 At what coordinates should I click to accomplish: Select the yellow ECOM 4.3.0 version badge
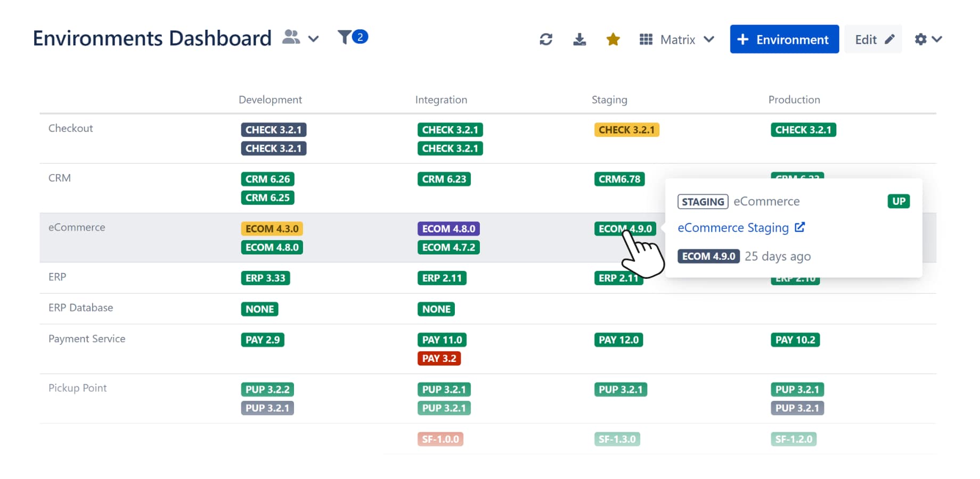tap(272, 228)
